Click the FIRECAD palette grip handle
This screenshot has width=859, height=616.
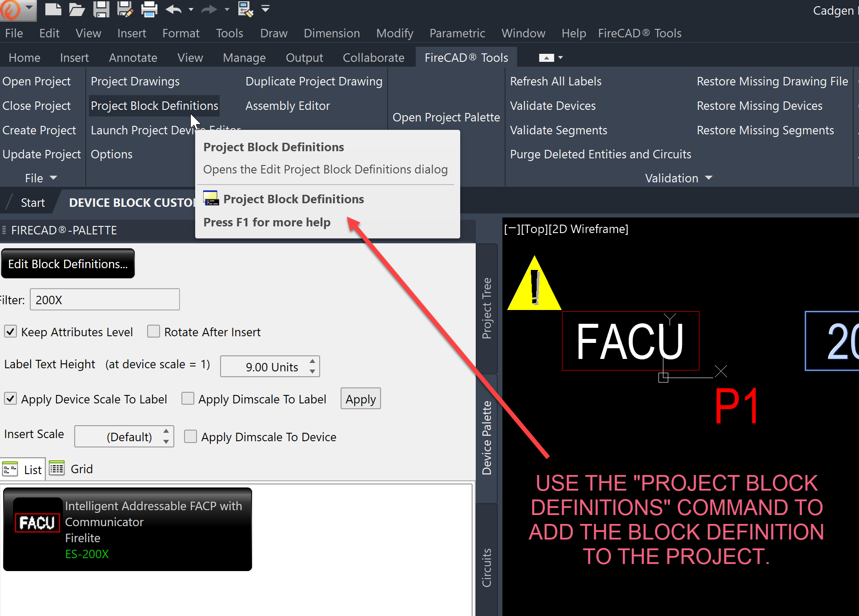4,230
